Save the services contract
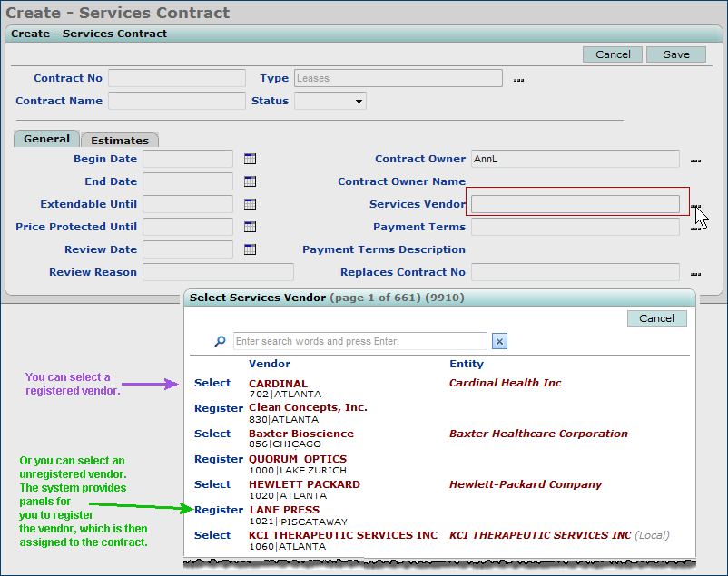Screen dimensions: 728x576 coord(676,54)
